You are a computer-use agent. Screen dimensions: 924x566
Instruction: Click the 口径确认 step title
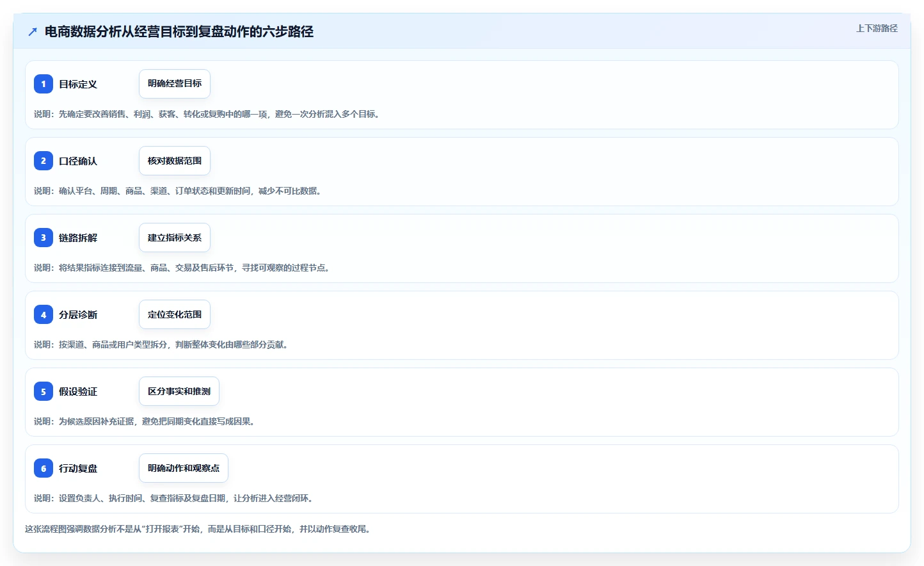point(78,161)
